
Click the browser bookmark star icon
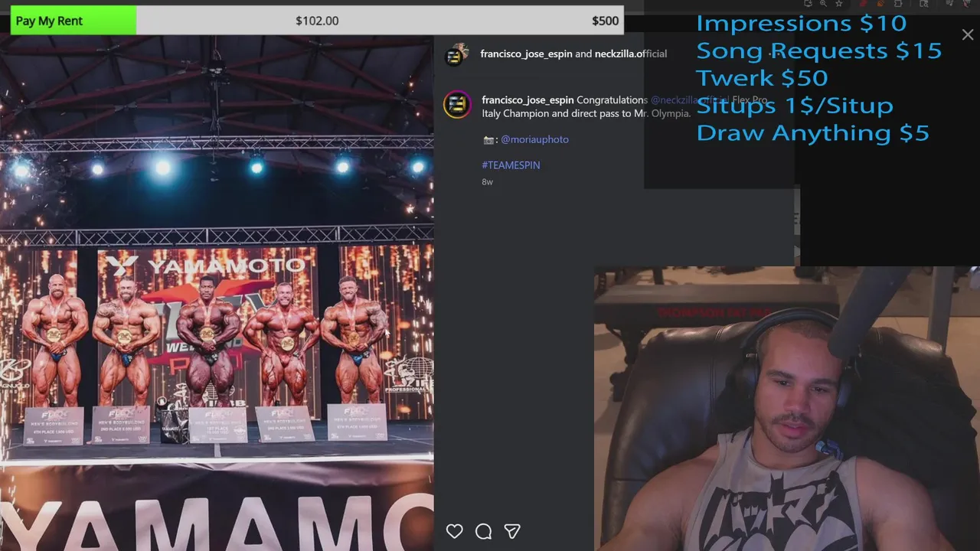pyautogui.click(x=839, y=4)
